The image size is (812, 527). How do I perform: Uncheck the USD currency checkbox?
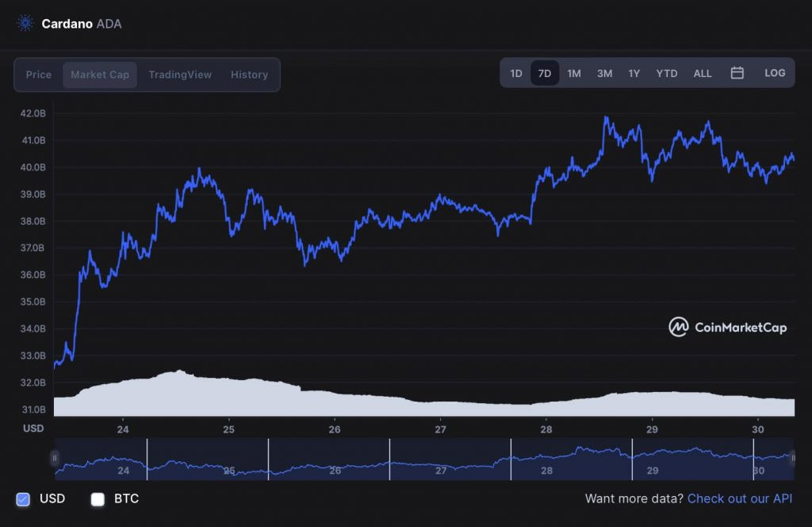coord(23,499)
